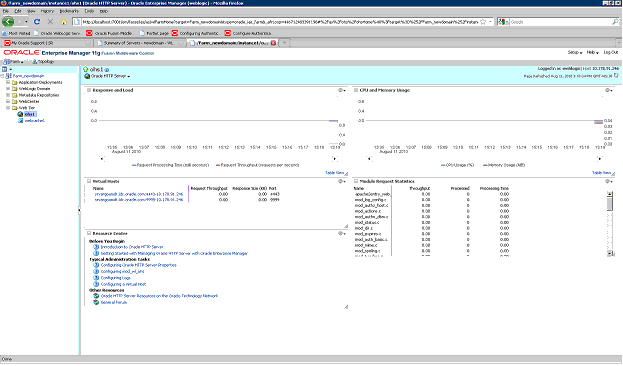This screenshot has height=366, width=623.
Task: Open the File menu
Action: coord(6,11)
